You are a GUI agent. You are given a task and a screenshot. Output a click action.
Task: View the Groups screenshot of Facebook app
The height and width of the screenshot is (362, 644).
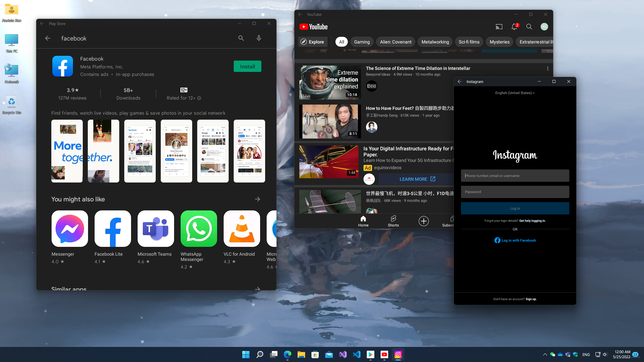coord(213,151)
